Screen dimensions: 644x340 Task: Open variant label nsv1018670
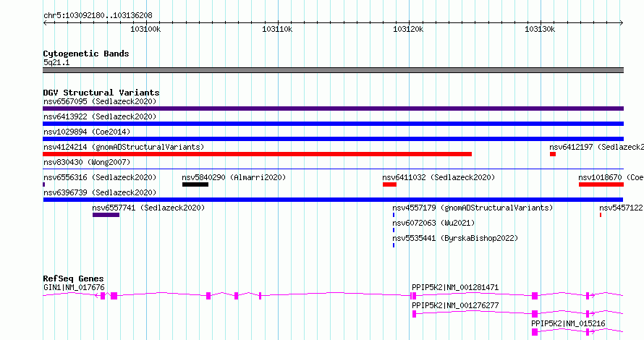coord(611,177)
